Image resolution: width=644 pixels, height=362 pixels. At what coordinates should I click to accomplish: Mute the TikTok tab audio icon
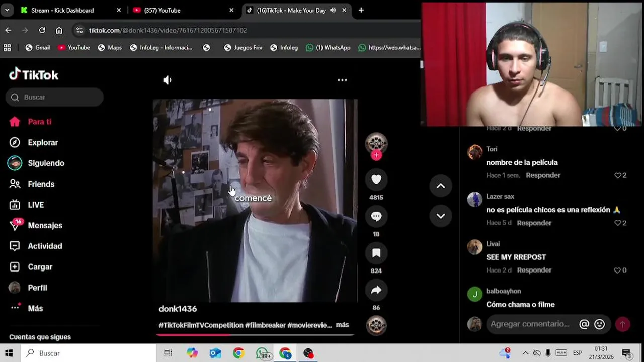tap(333, 10)
